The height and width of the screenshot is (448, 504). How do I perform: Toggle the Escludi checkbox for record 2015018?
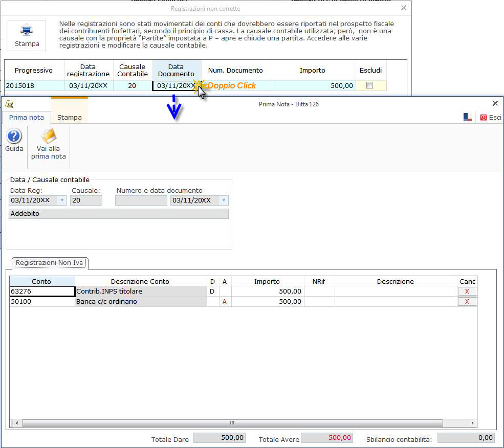pos(371,85)
